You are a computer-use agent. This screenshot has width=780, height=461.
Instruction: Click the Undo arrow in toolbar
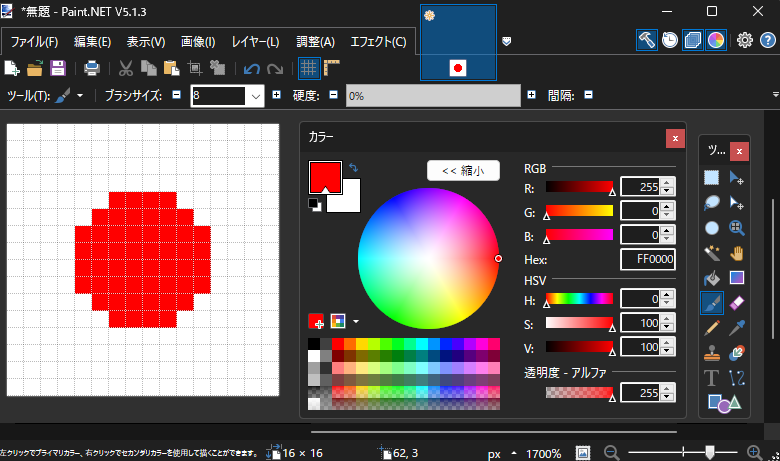point(252,69)
